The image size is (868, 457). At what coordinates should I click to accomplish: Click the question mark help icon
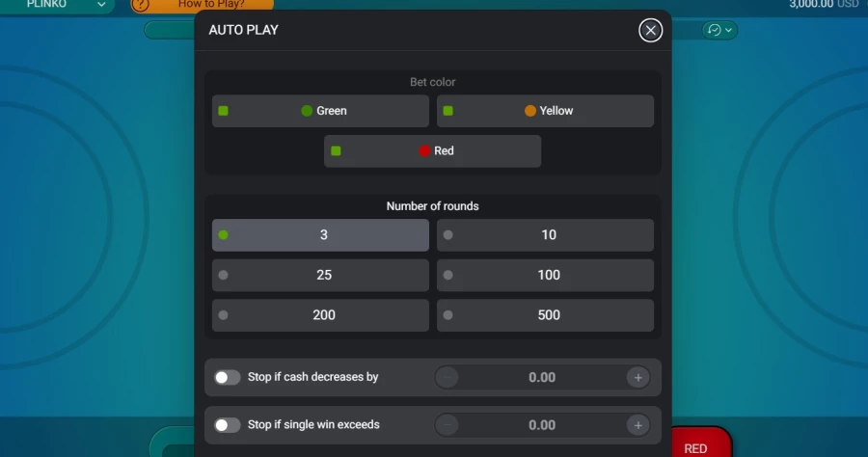tap(140, 5)
